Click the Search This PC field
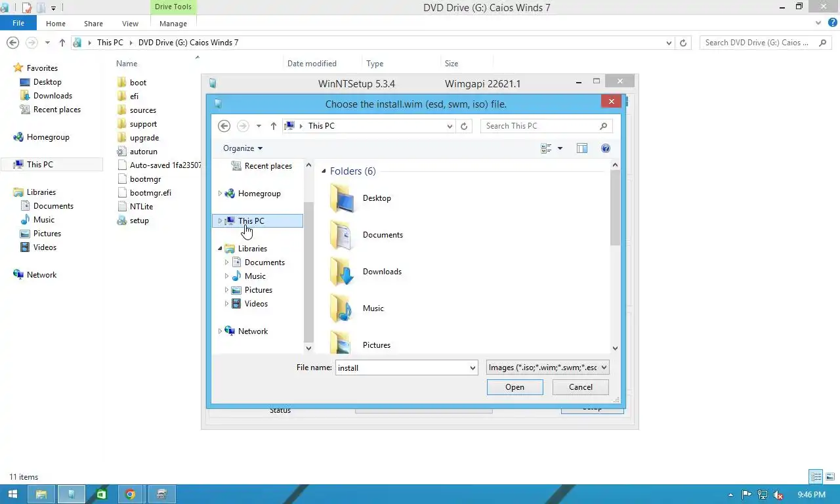Image resolution: width=840 pixels, height=504 pixels. point(539,126)
